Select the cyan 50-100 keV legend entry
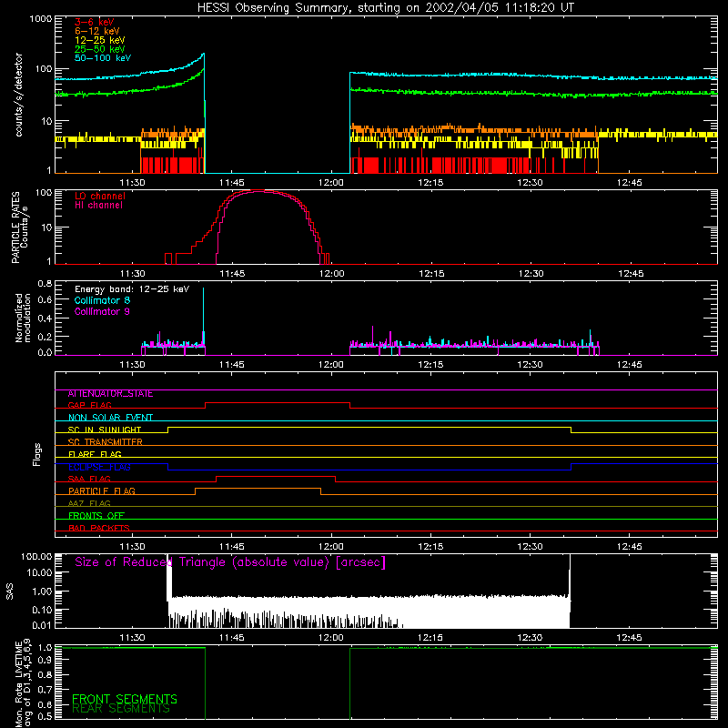This screenshot has width=728, height=728. point(103,58)
